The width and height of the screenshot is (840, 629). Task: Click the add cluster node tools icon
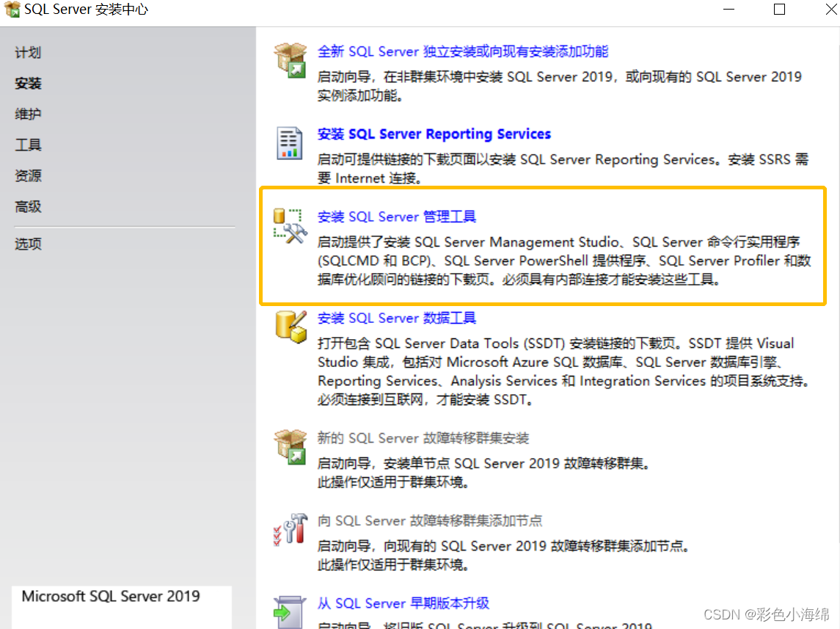point(291,529)
